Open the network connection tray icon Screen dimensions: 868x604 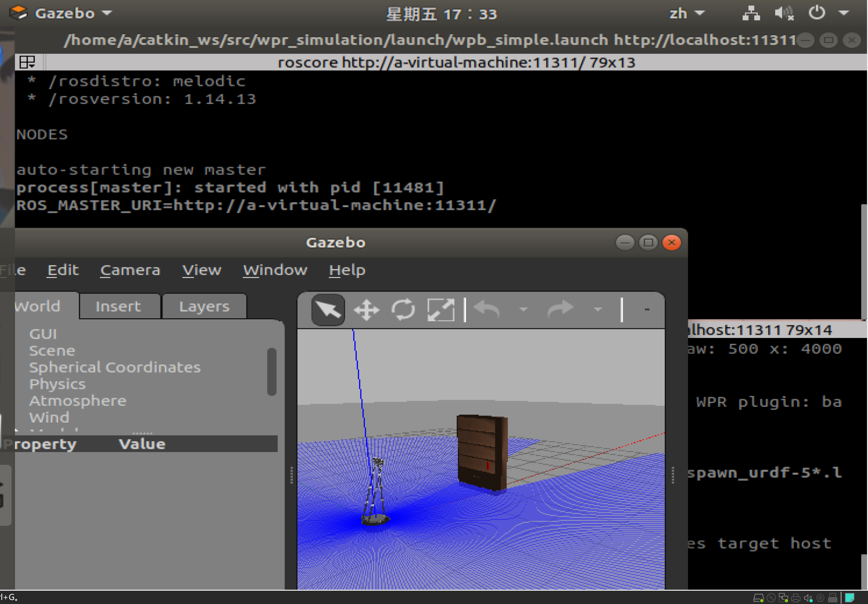tap(751, 14)
